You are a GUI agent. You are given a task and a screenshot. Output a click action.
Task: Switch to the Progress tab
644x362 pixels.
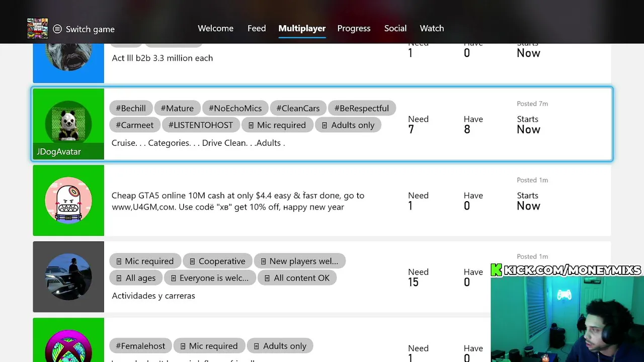[354, 28]
